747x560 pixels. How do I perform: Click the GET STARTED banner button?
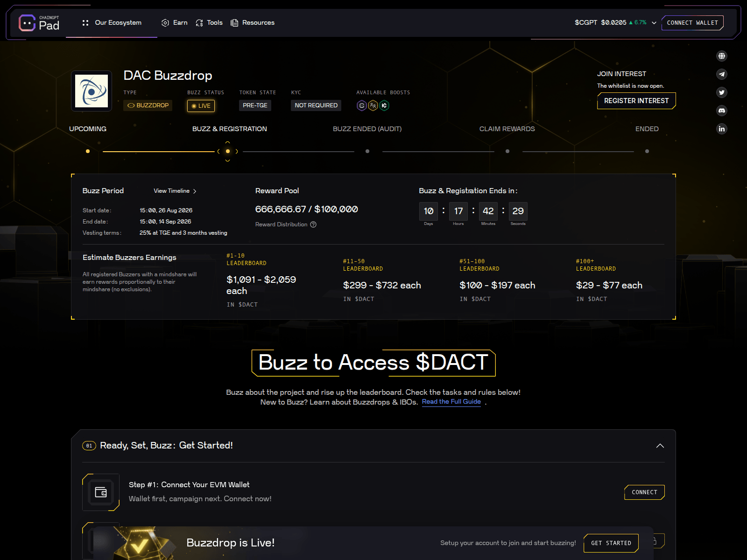click(x=611, y=543)
